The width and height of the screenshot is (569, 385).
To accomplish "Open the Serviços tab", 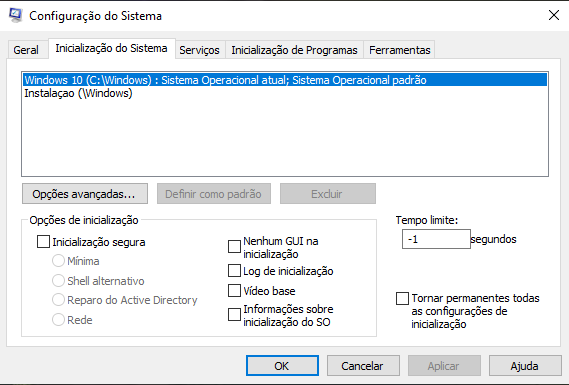I will 199,50.
